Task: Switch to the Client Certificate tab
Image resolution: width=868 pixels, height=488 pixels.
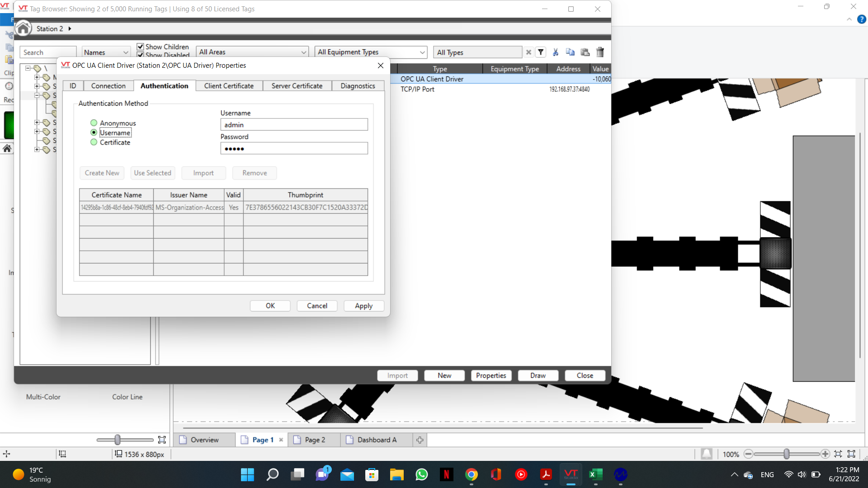Action: [x=229, y=86]
